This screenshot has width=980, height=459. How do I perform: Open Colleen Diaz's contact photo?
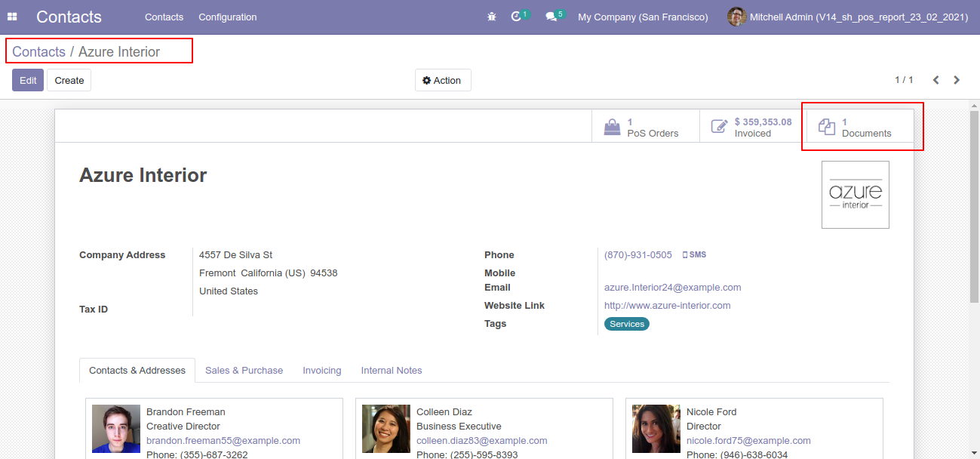386,429
